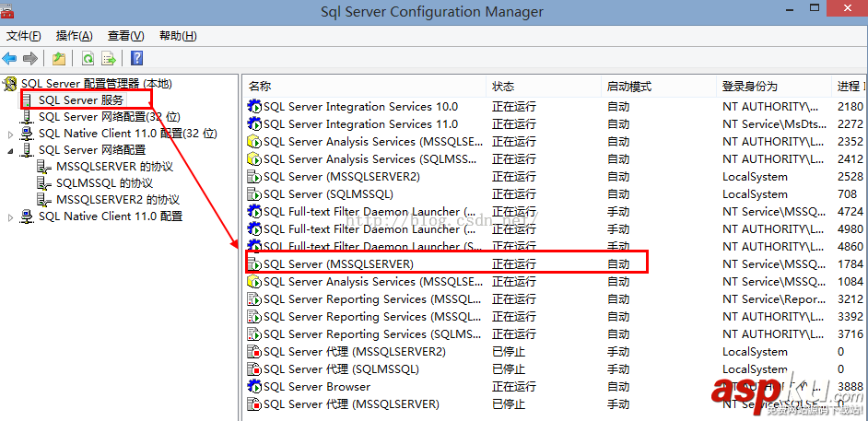Expand the bottom SQL Native Client 11.0 配置 node
Image resolution: width=868 pixels, height=421 pixels.
[x=11, y=217]
